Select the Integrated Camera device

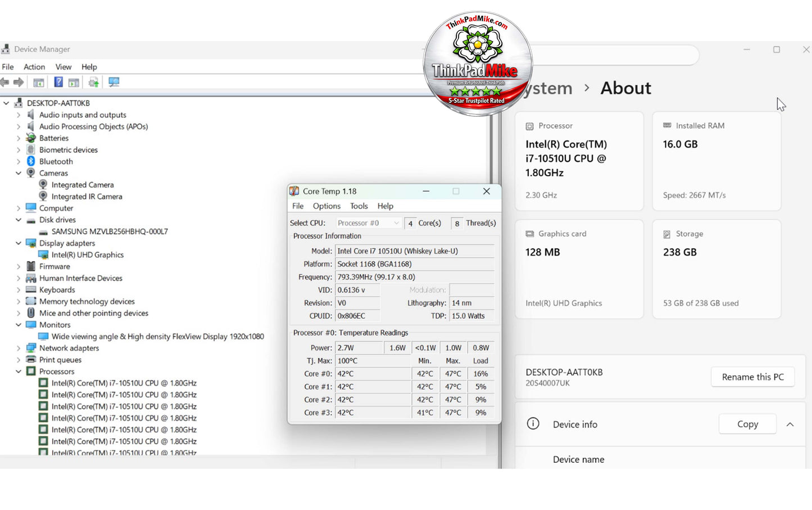tap(83, 185)
